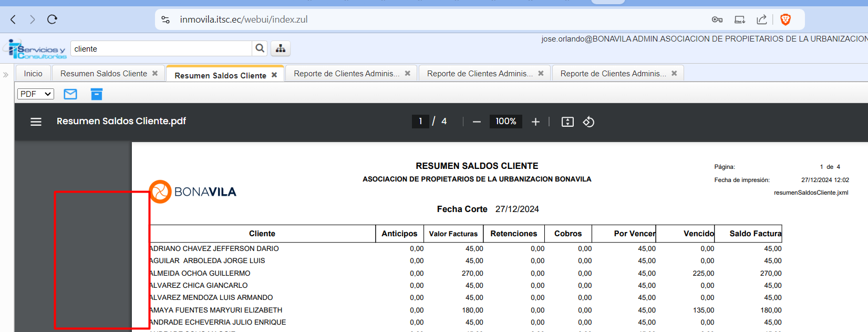Click the email envelope icon
Image resolution: width=868 pixels, height=332 pixels.
70,94
